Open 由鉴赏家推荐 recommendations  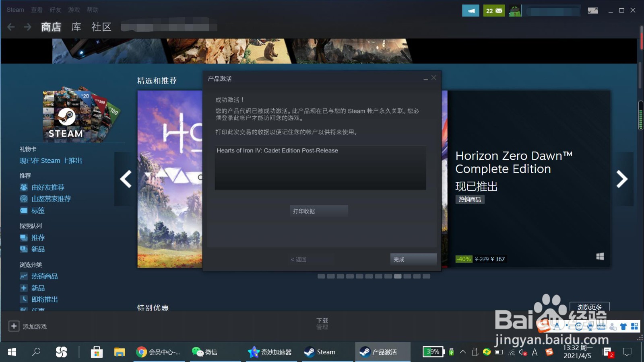[51, 199]
